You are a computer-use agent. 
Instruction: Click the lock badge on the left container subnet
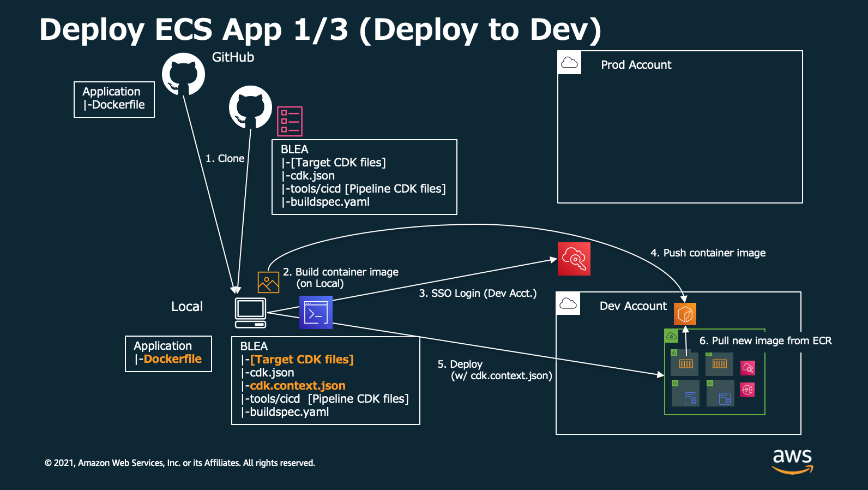click(674, 352)
